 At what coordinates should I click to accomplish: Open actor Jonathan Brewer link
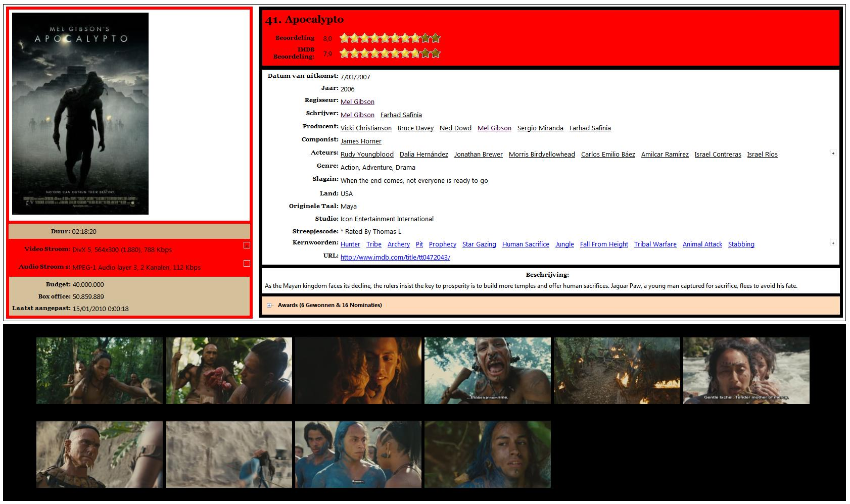pyautogui.click(x=478, y=154)
